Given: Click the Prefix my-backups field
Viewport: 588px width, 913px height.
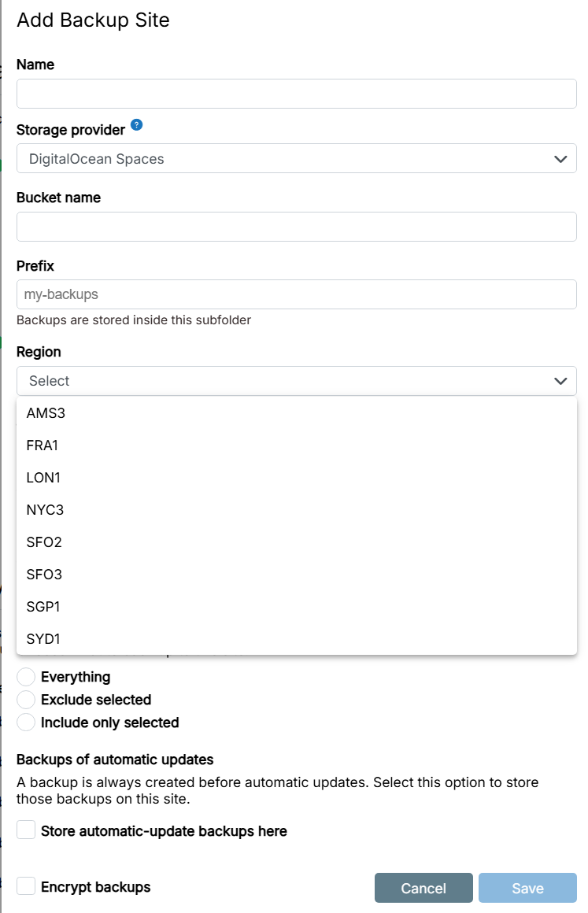Looking at the screenshot, I should click(296, 294).
